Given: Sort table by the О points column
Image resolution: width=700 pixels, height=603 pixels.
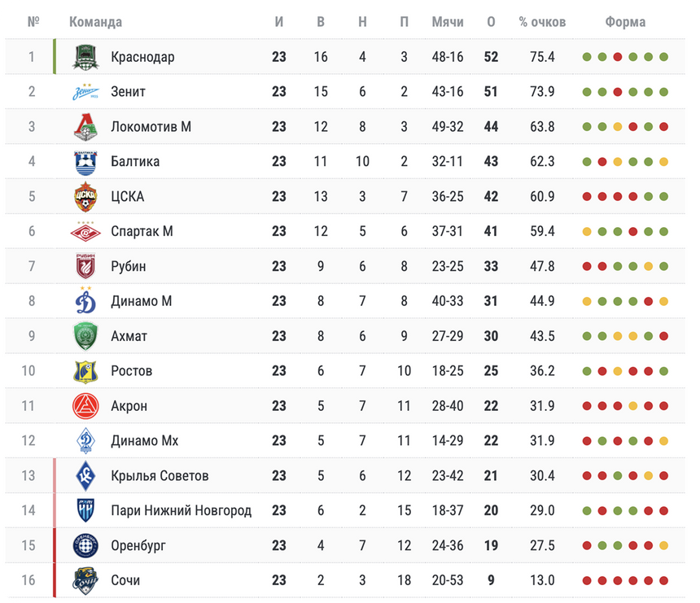Looking at the screenshot, I should [491, 22].
